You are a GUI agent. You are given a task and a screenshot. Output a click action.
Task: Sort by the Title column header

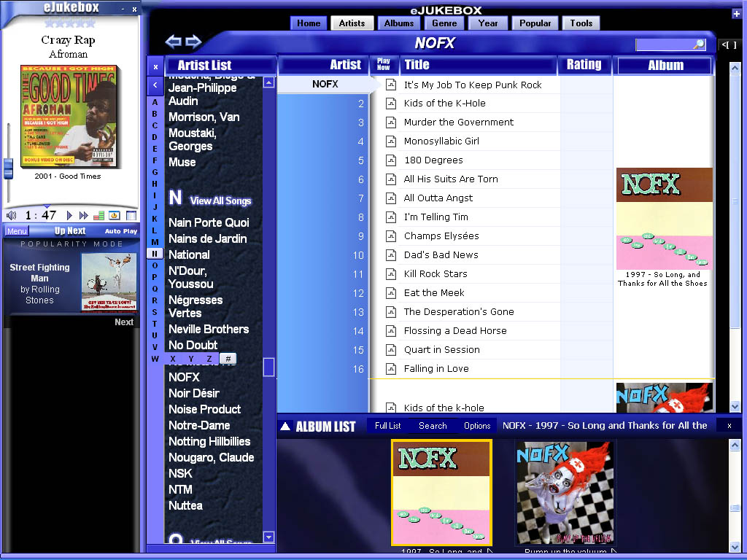point(479,65)
